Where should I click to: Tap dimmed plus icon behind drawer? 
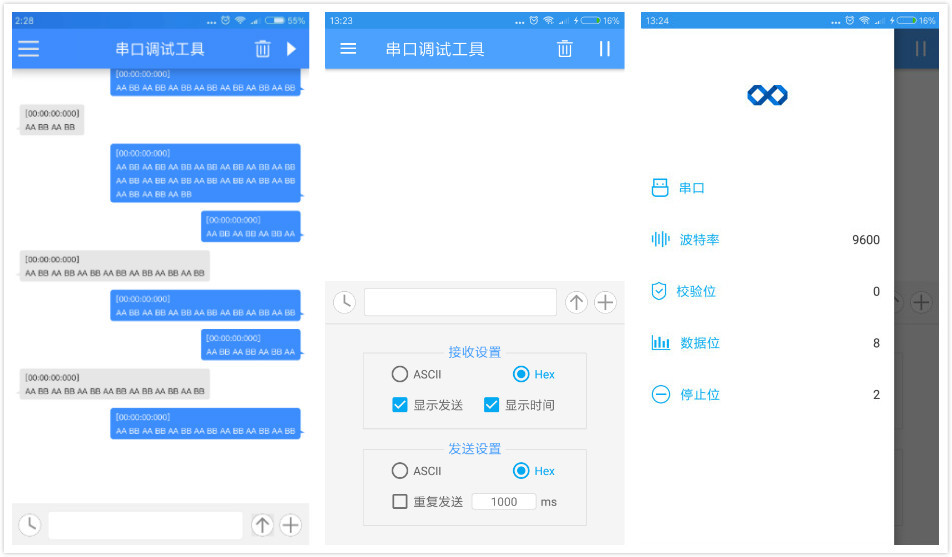[922, 302]
